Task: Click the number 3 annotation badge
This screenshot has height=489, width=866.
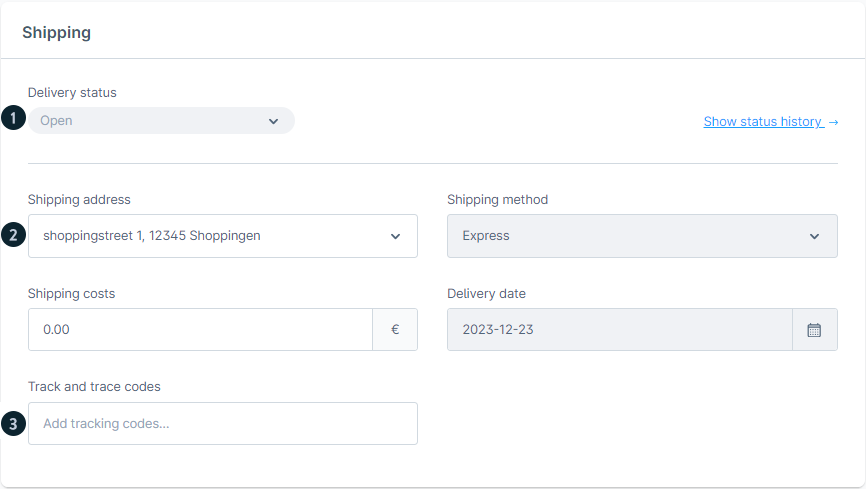Action: (x=13, y=424)
